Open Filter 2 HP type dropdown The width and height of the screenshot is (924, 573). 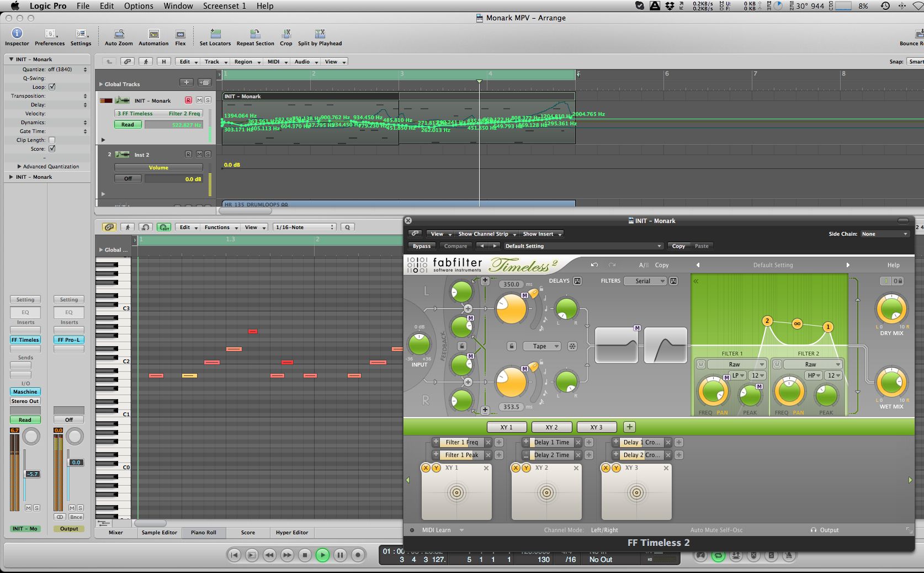[813, 375]
